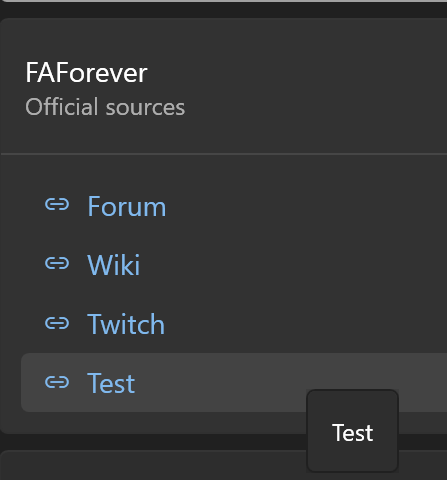Click the Official sources subtitle
Image resolution: width=447 pixels, height=480 pixels.
[105, 107]
